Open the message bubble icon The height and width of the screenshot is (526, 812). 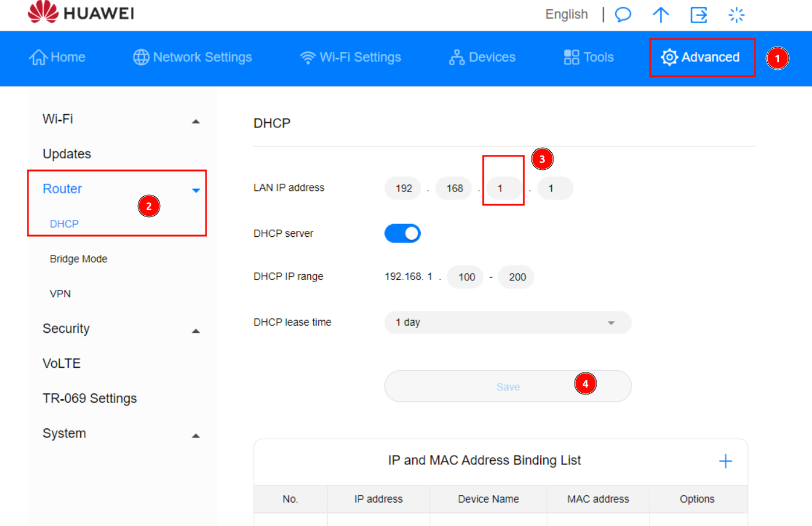pos(623,15)
